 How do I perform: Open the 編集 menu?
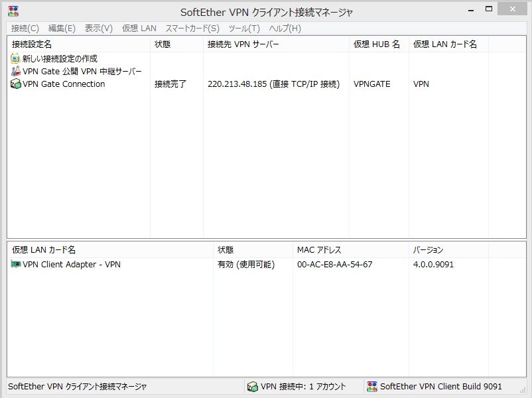(61, 28)
